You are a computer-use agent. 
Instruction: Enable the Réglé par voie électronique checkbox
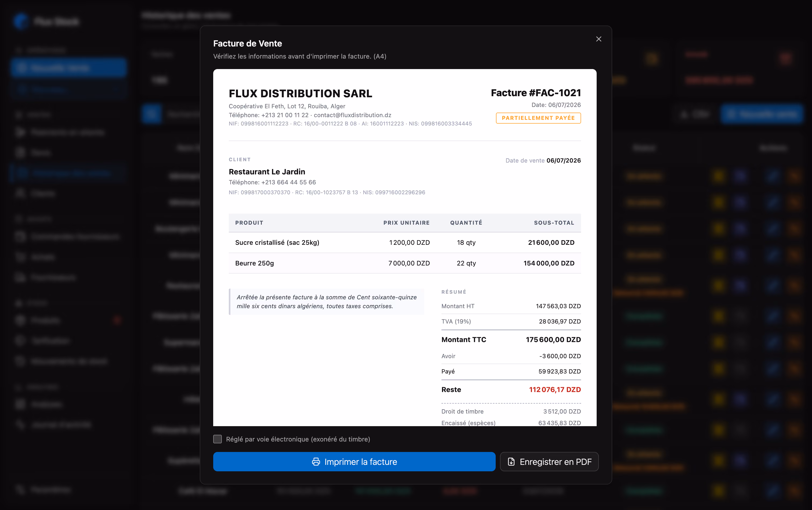tap(218, 439)
